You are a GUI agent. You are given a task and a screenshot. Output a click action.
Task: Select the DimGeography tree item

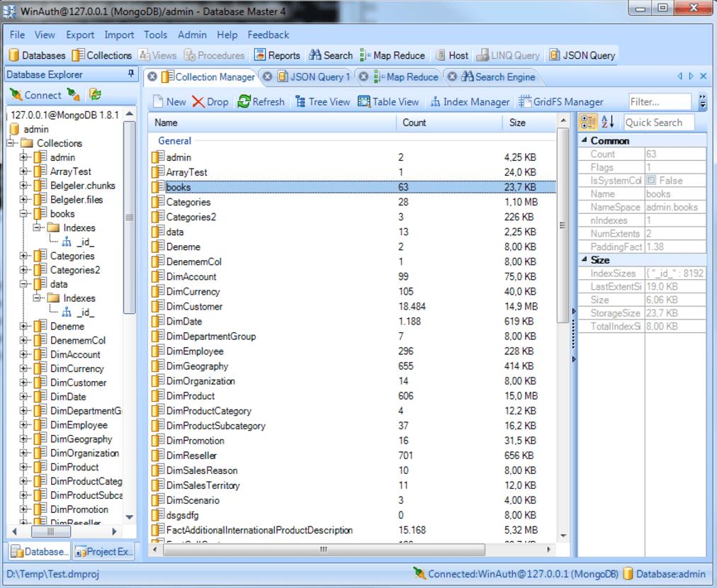(81, 439)
